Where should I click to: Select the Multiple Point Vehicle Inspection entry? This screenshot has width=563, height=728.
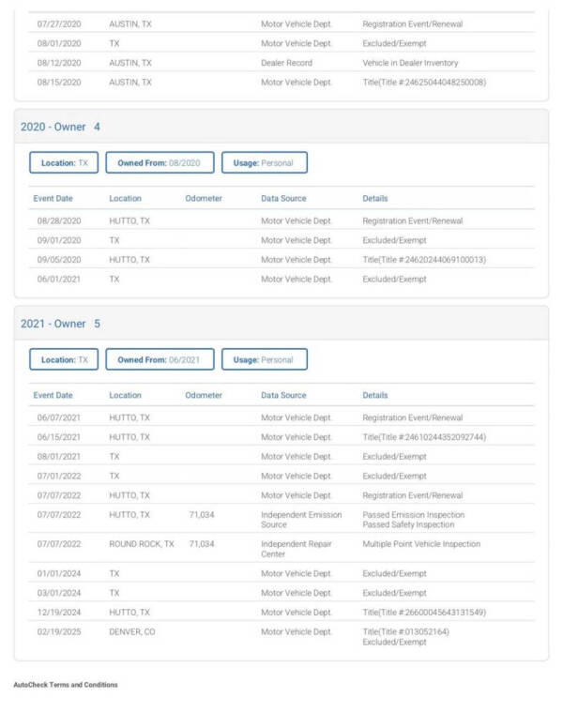pos(421,544)
